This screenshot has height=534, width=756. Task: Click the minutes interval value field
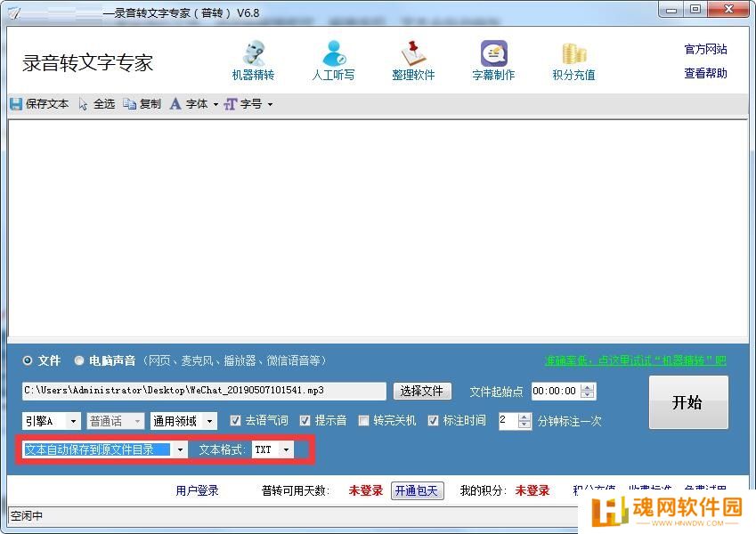pos(508,421)
